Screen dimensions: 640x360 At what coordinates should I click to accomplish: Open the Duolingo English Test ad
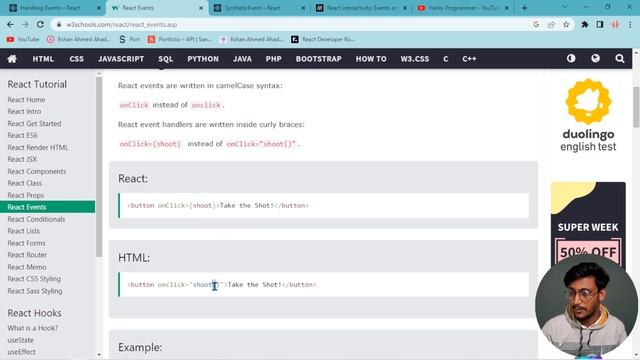588,116
